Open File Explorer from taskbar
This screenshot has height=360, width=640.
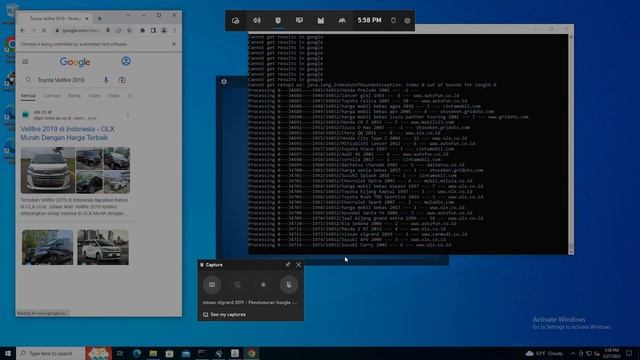pos(153,353)
